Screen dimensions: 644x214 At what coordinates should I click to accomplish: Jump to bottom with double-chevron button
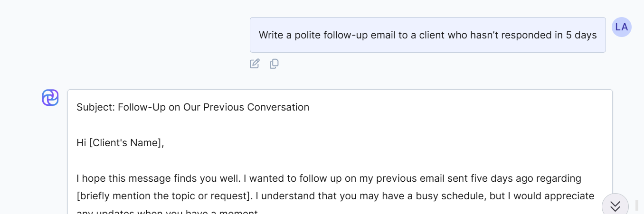(615, 205)
